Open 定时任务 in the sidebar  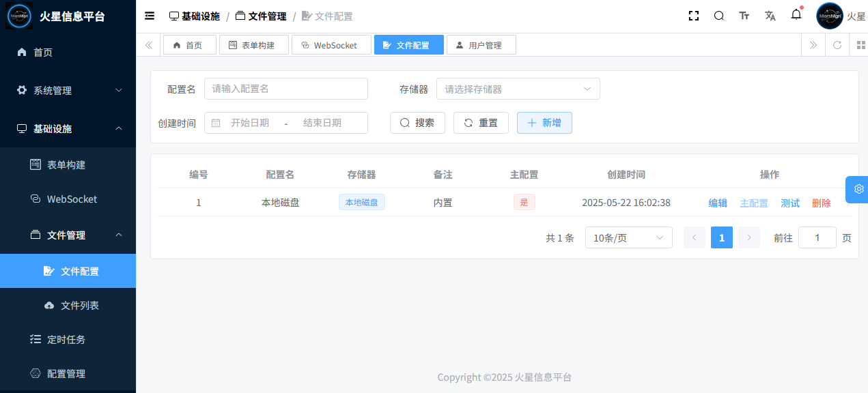(68, 339)
